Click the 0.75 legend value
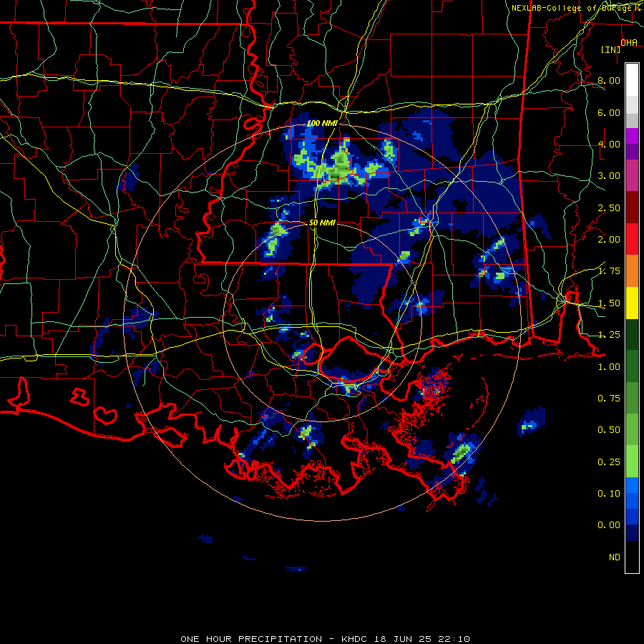The image size is (644, 644). tap(609, 399)
